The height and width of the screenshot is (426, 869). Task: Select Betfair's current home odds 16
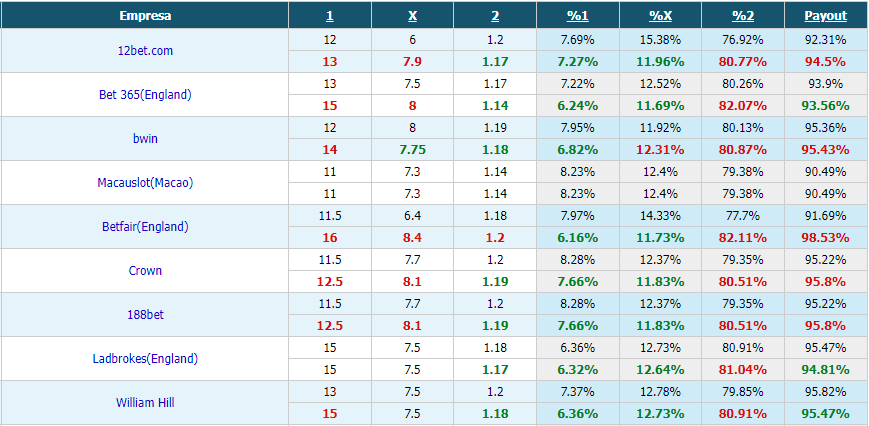(330, 238)
